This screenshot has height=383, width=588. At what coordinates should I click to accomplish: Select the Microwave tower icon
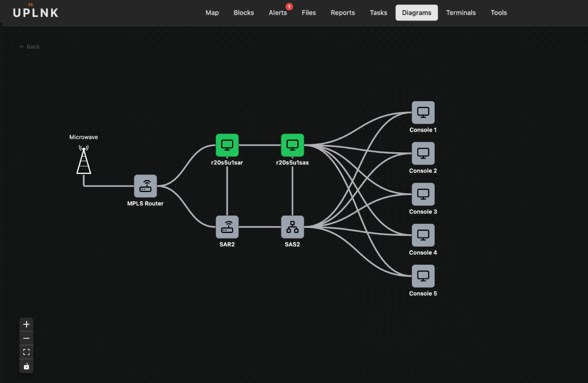pos(83,160)
